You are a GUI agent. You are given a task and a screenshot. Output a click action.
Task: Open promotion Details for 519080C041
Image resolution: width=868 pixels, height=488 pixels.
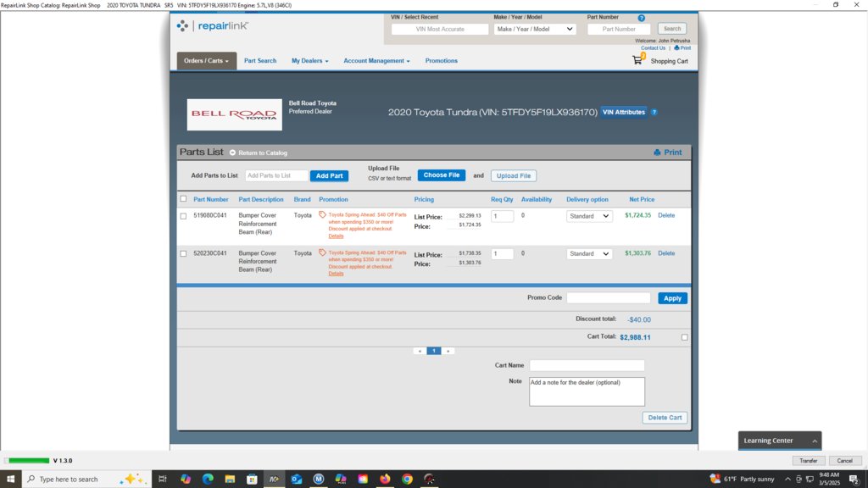click(336, 236)
